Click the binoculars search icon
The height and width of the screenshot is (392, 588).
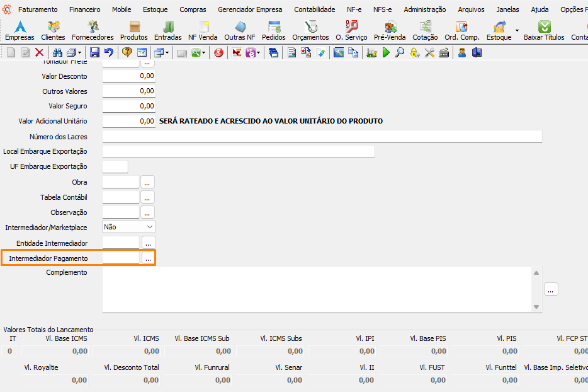coord(57,52)
